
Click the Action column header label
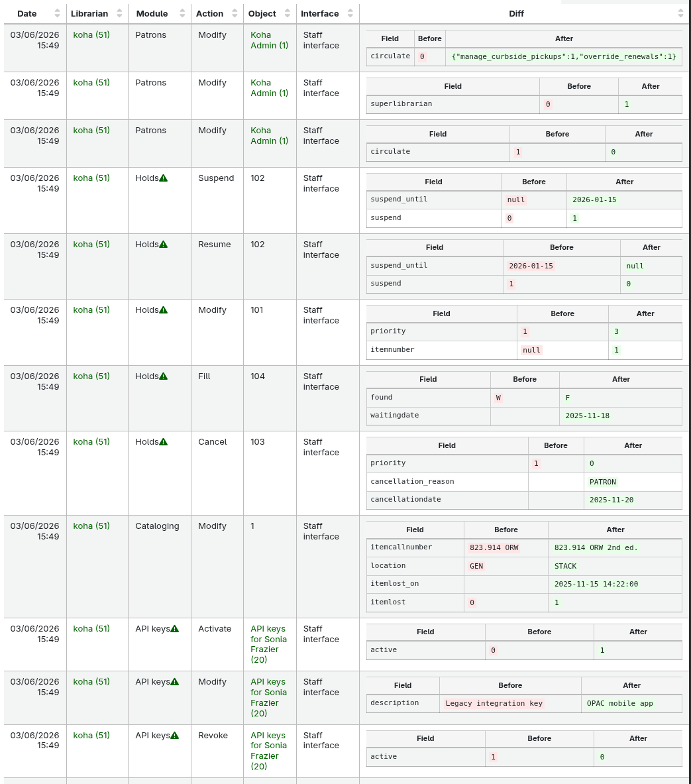pyautogui.click(x=209, y=13)
